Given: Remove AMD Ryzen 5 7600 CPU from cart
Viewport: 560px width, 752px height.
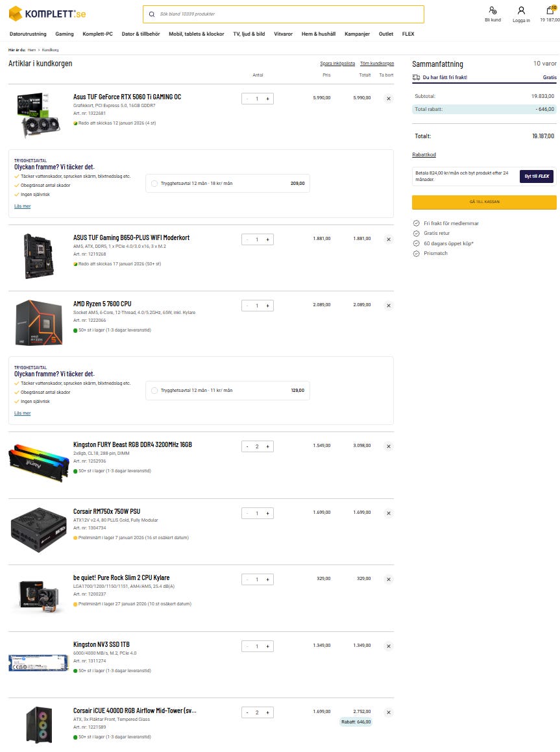Looking at the screenshot, I should tap(388, 306).
